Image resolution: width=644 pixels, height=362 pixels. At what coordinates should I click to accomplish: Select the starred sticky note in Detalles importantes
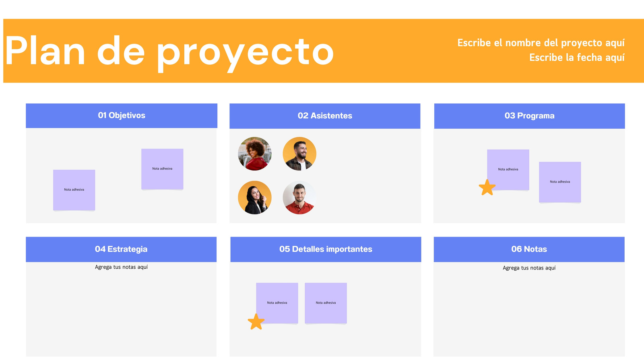point(277,303)
